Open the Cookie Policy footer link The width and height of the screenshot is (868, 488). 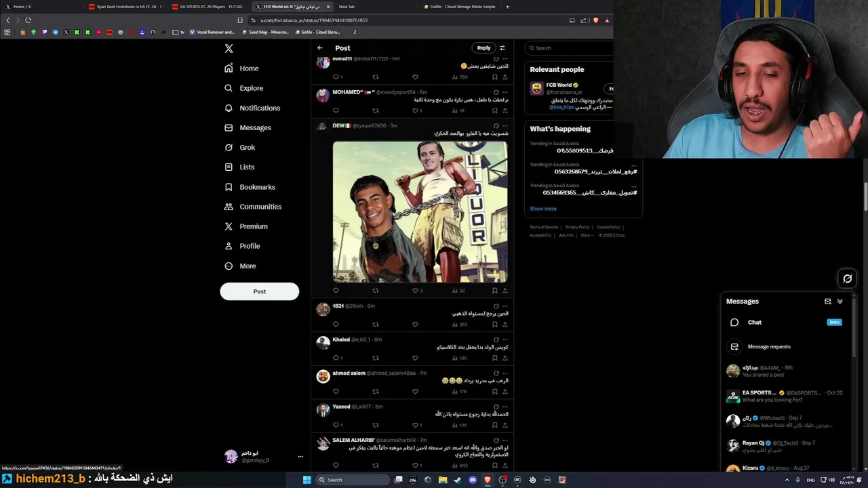(608, 227)
